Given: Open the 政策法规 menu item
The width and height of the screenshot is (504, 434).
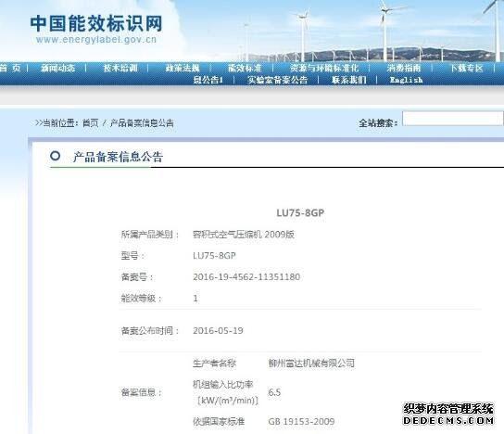Looking at the screenshot, I should 183,69.
